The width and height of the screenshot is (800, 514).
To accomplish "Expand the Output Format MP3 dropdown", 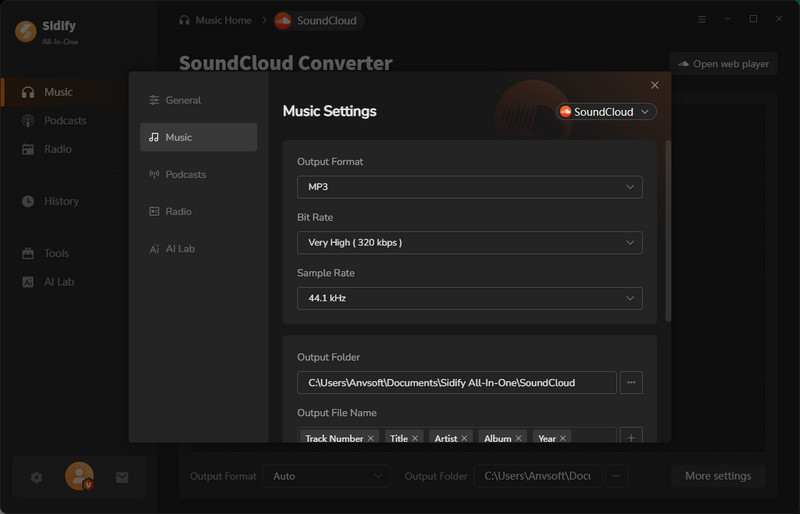I will (469, 187).
